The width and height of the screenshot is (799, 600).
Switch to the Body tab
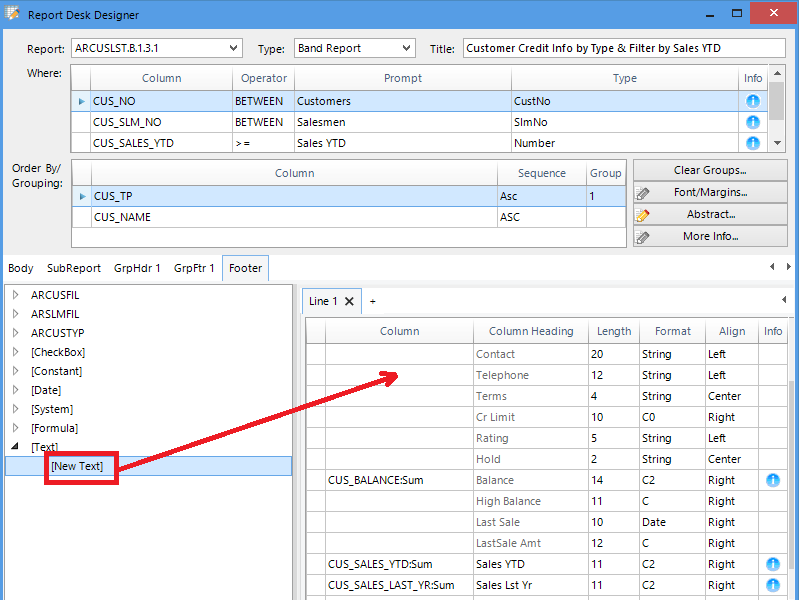21,268
